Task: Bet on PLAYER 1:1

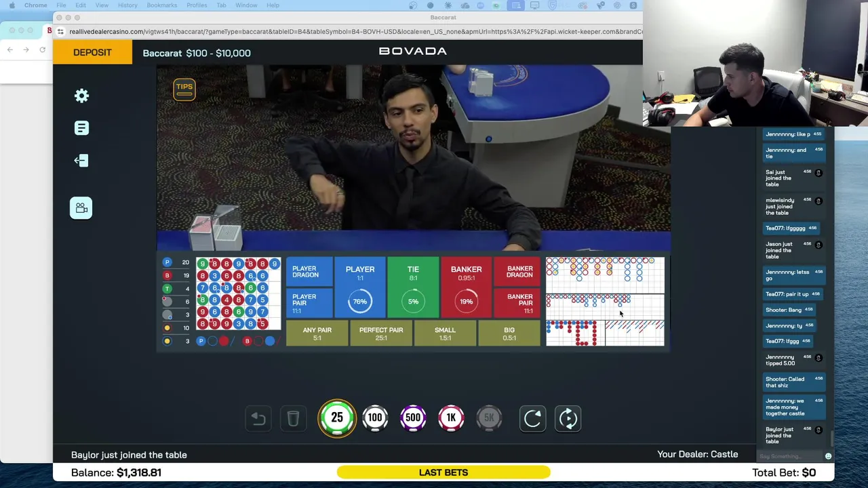Action: [x=360, y=287]
